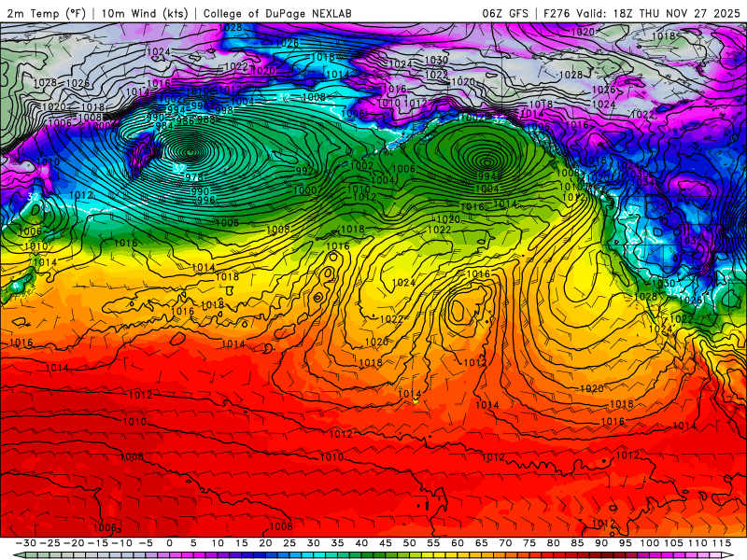Viewport: 747px width, 560px height.
Task: Click the 35 tick label on the color legend
Action: click(x=337, y=543)
